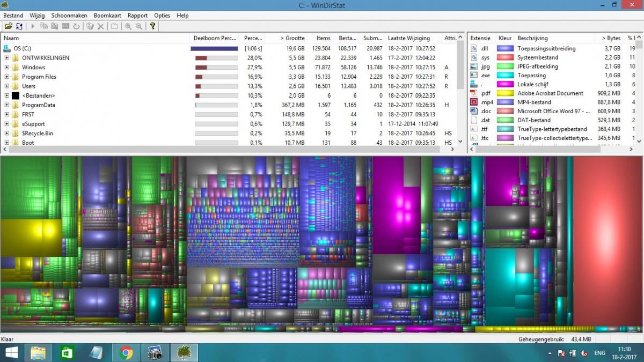The image size is (644, 362).
Task: Expand the Windows folder node
Action: 7,68
